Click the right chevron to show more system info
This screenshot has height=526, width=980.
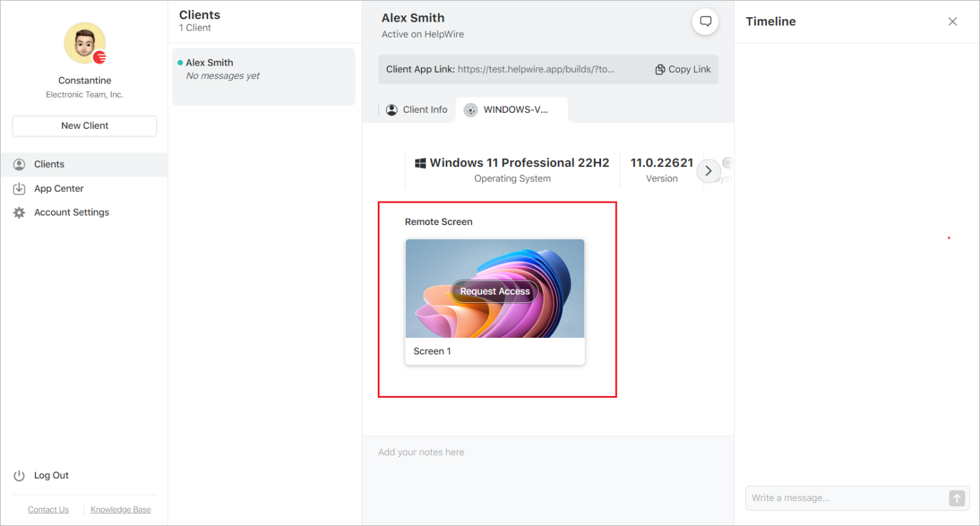coord(708,170)
